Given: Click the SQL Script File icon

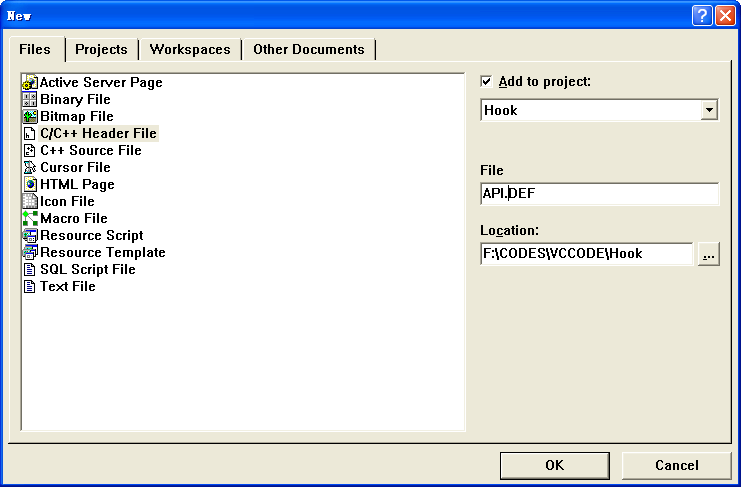Looking at the screenshot, I should point(30,269).
